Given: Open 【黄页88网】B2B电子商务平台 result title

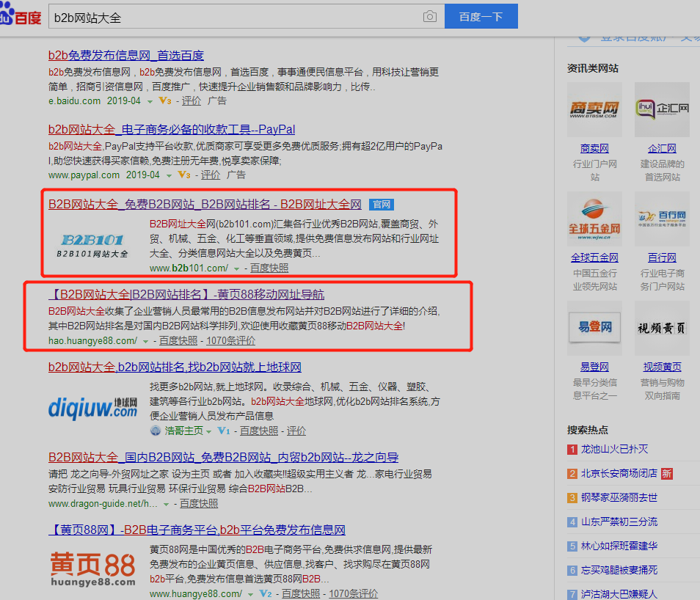Looking at the screenshot, I should pos(197,530).
